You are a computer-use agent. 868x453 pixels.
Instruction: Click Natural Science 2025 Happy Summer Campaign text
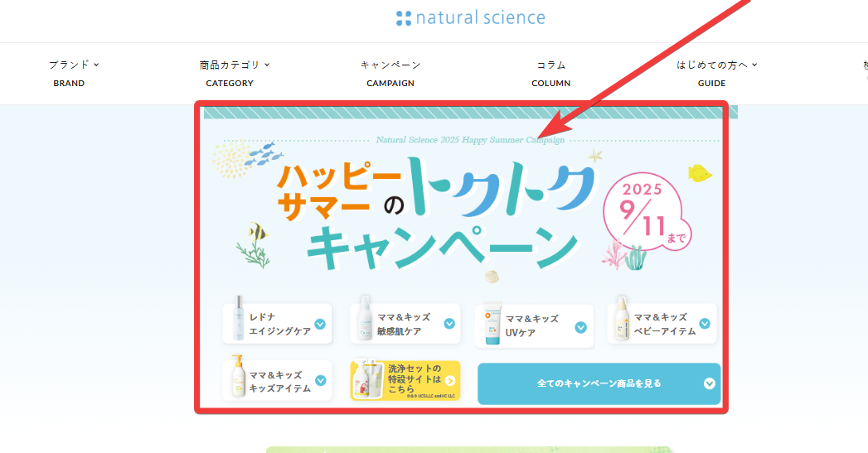point(470,140)
